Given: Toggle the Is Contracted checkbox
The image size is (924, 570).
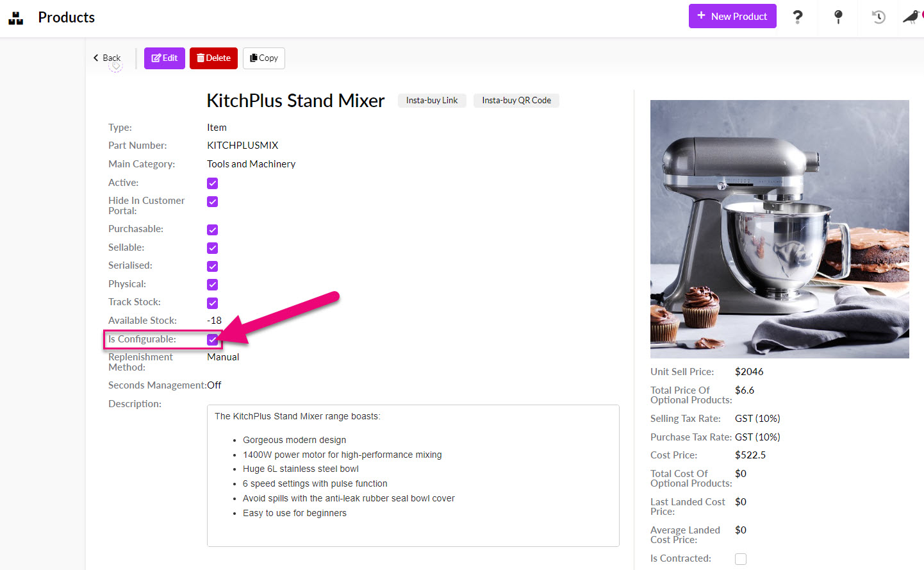Looking at the screenshot, I should (x=741, y=559).
